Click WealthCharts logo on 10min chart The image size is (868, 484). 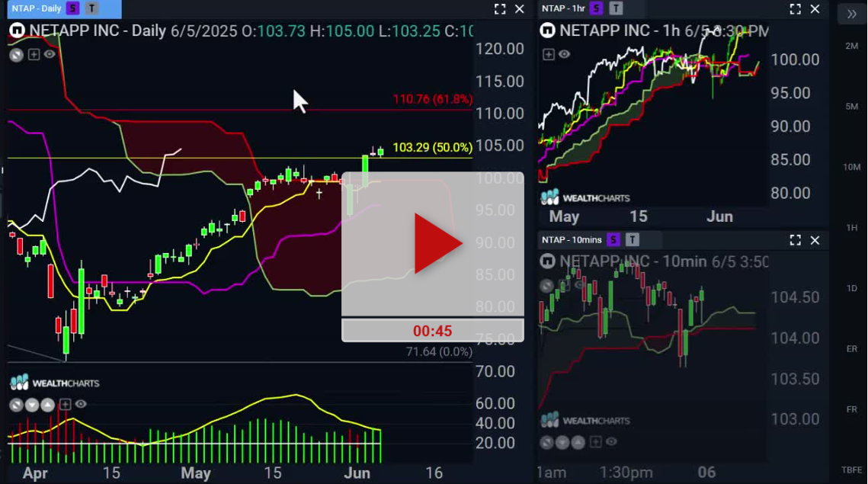click(x=585, y=420)
